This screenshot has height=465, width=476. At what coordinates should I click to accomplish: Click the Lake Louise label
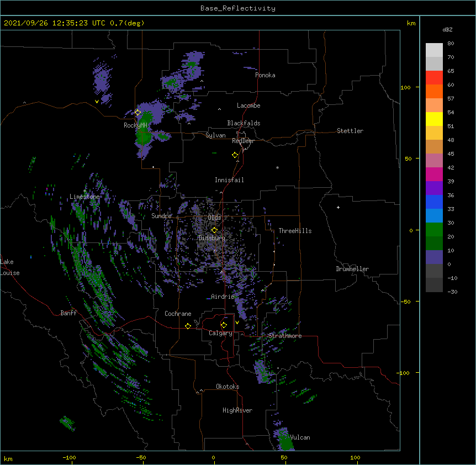pos(10,267)
